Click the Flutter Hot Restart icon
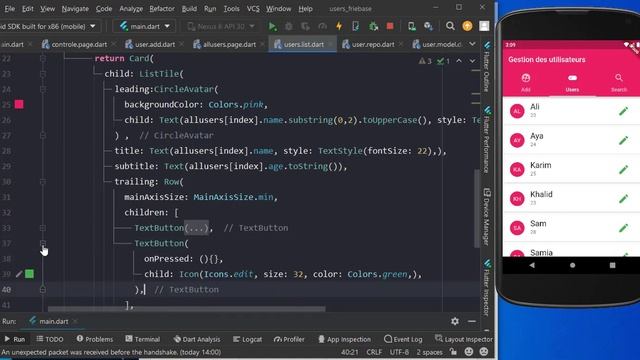This screenshot has width=640, height=360. pos(356,27)
